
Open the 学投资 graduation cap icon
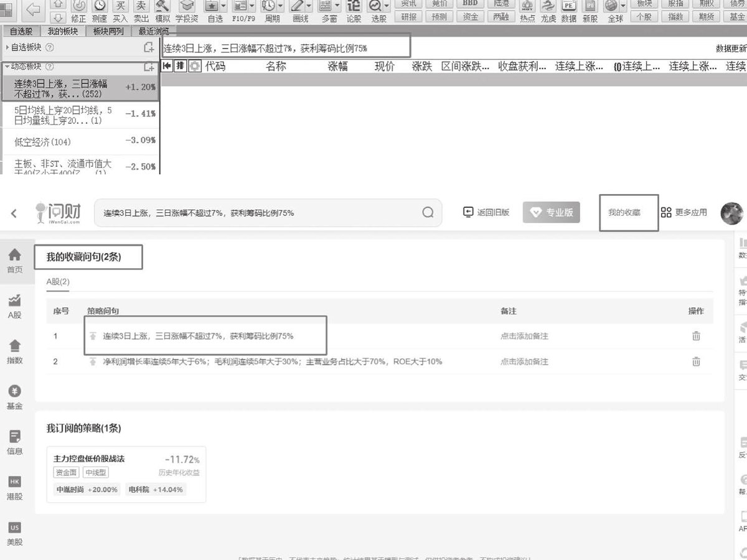[x=187, y=6]
